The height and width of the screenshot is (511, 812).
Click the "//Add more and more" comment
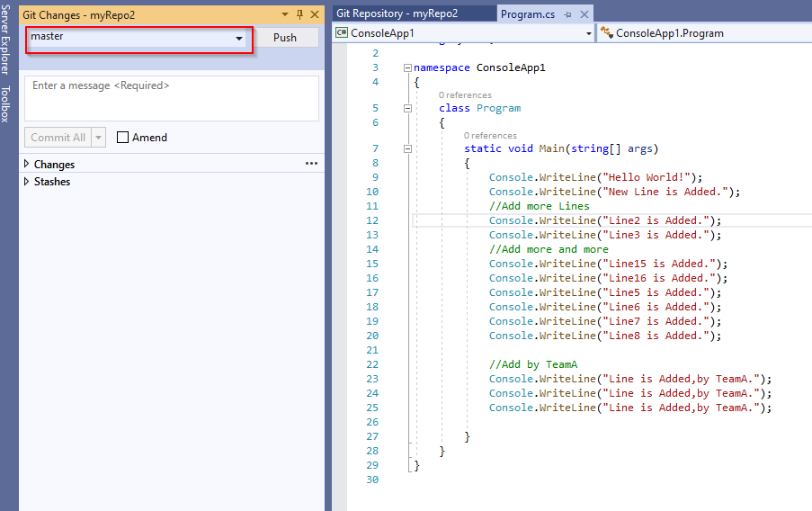point(549,249)
